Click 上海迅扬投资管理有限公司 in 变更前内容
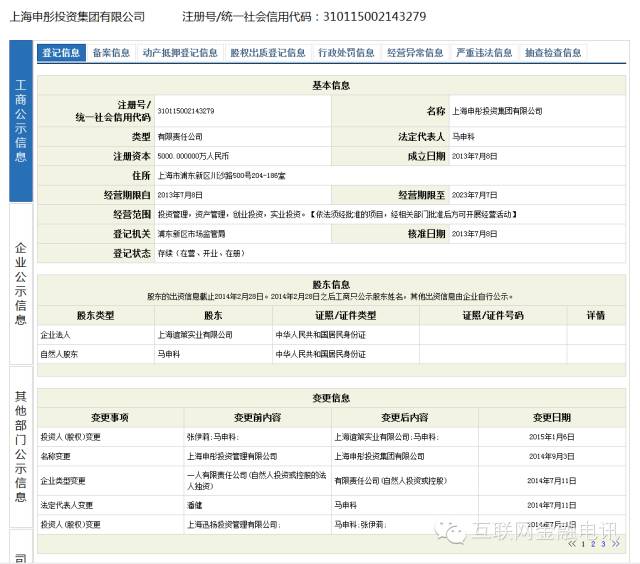 (x=232, y=525)
